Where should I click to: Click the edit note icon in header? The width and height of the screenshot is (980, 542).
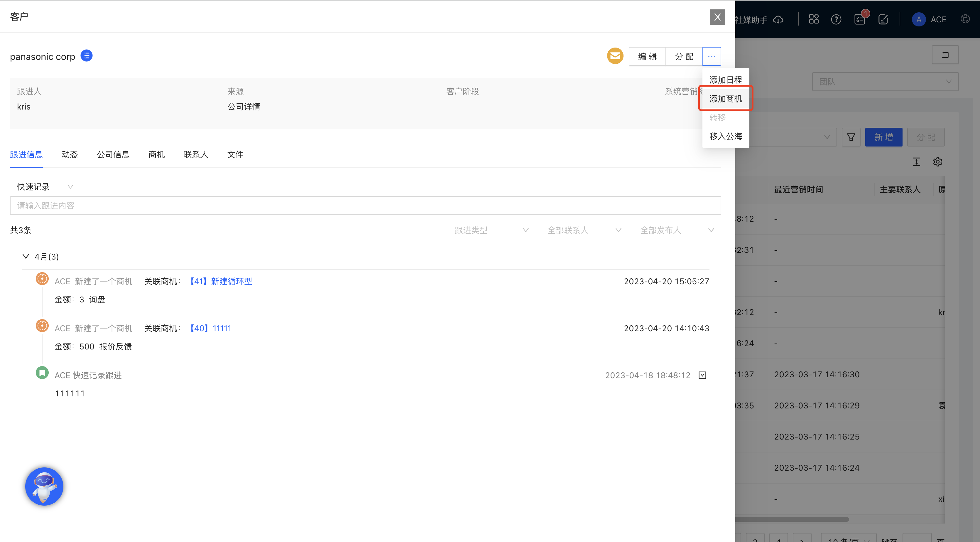tap(883, 19)
